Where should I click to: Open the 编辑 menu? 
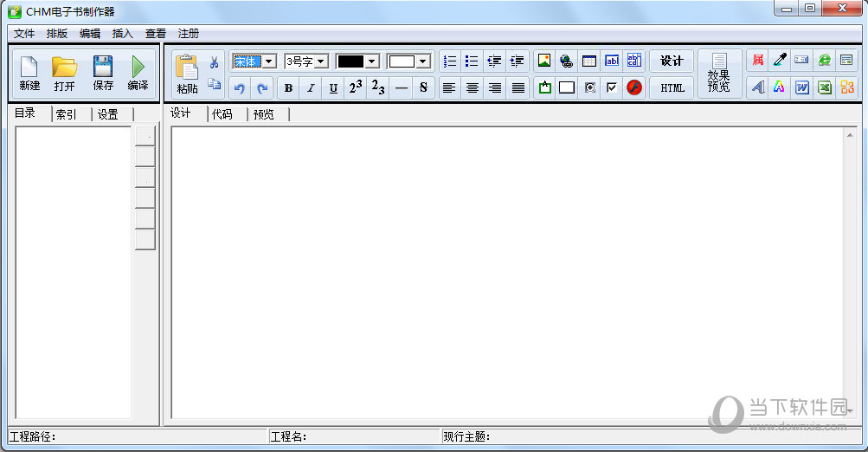coord(90,33)
